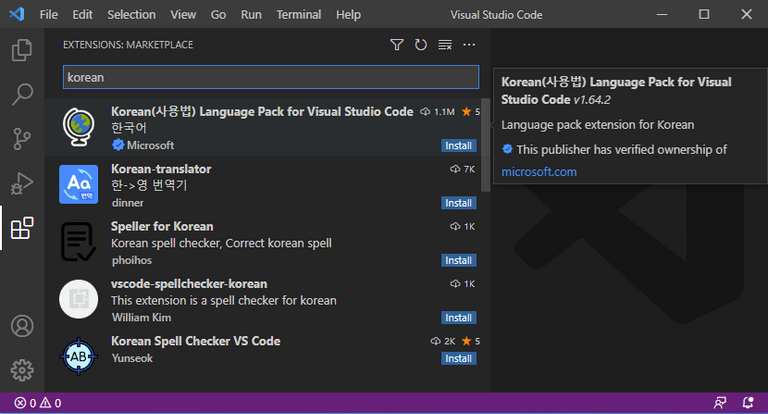Install the Korean-translator extension

[x=458, y=203]
